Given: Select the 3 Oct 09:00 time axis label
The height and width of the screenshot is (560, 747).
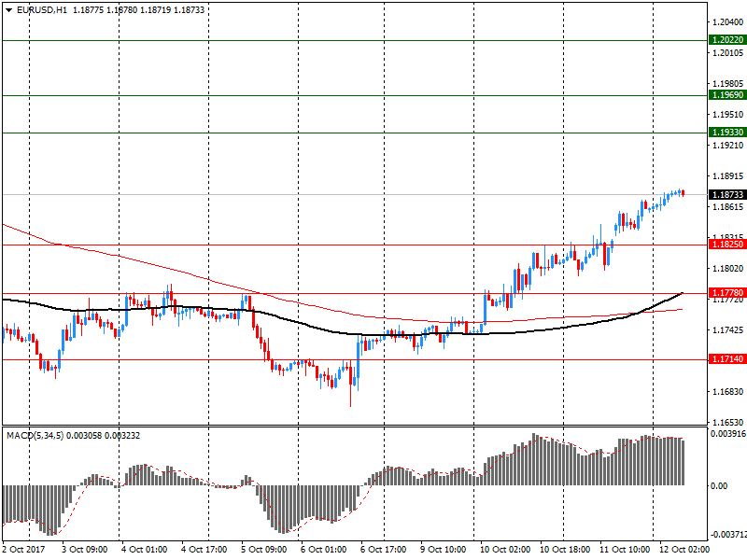Looking at the screenshot, I should pos(85,550).
